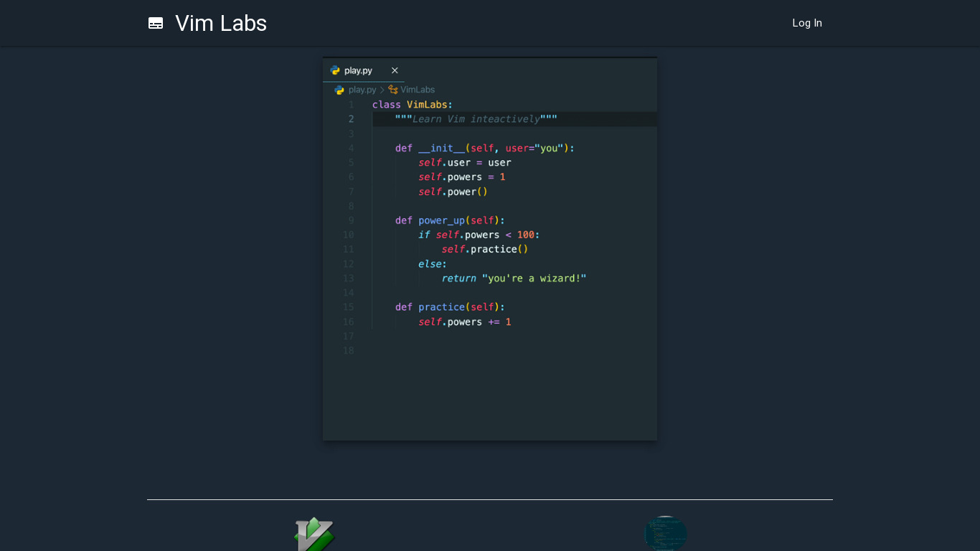Click line number 18 in the gutter
The height and width of the screenshot is (551, 980).
tap(349, 351)
